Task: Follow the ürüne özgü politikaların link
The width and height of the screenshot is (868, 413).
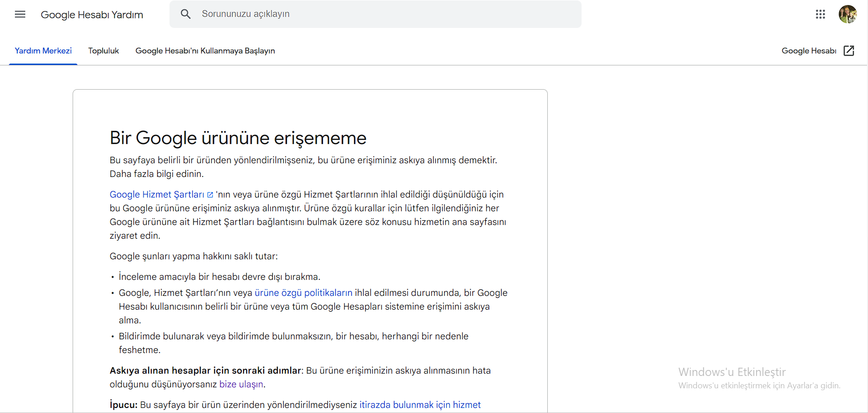Action: click(x=303, y=293)
